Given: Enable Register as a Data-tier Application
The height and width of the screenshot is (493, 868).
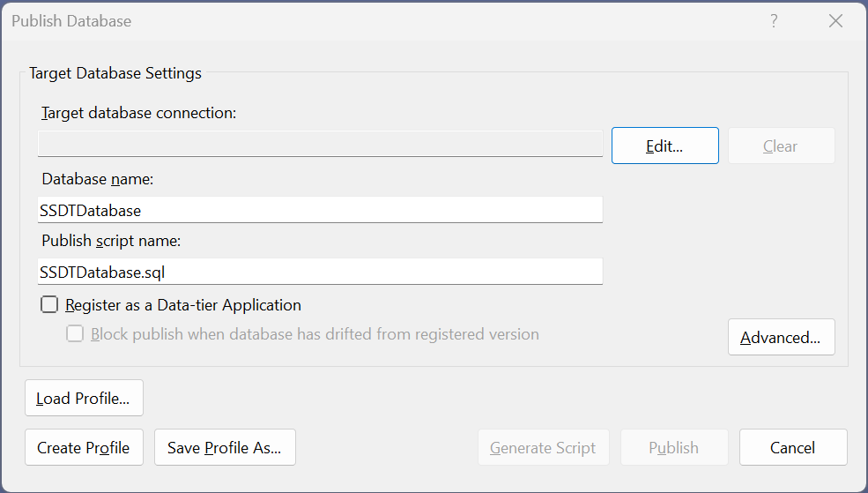Looking at the screenshot, I should coord(50,305).
